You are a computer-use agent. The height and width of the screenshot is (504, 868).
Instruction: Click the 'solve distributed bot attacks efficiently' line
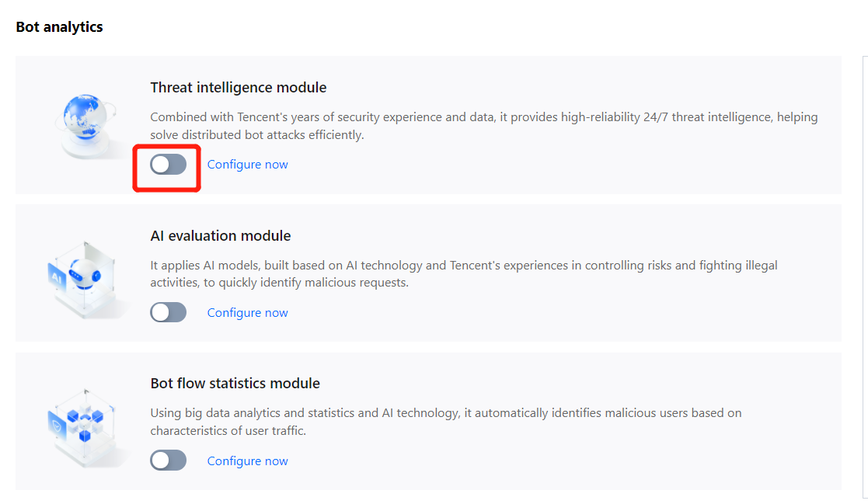tap(256, 135)
